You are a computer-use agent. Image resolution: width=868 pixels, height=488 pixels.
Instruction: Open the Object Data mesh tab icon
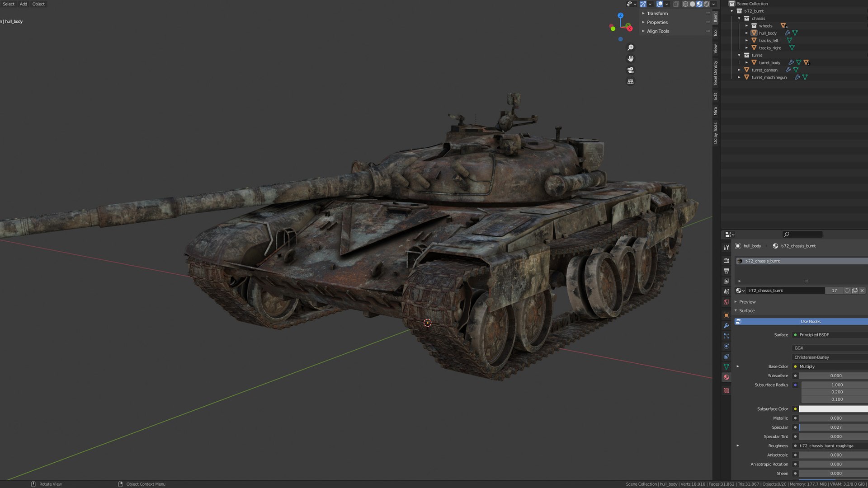(x=726, y=367)
